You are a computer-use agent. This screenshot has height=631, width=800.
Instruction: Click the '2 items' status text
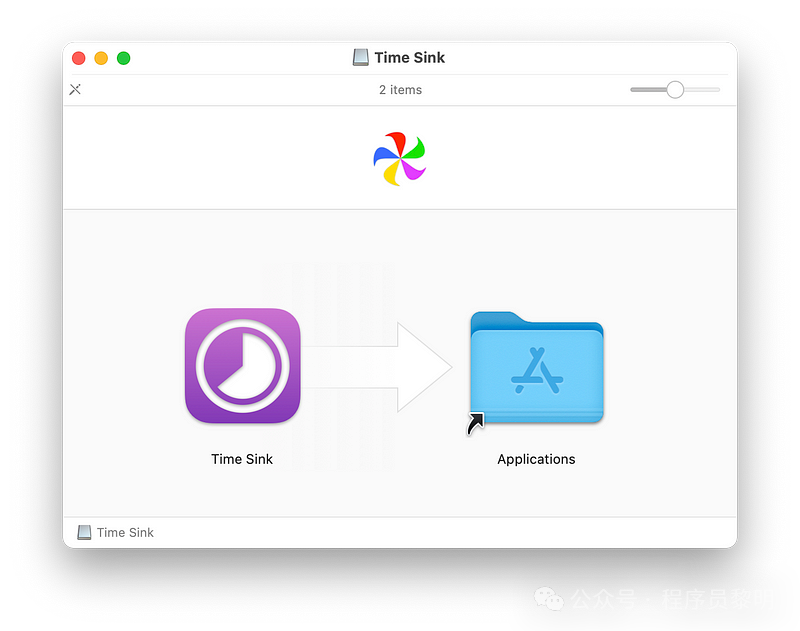pos(401,90)
